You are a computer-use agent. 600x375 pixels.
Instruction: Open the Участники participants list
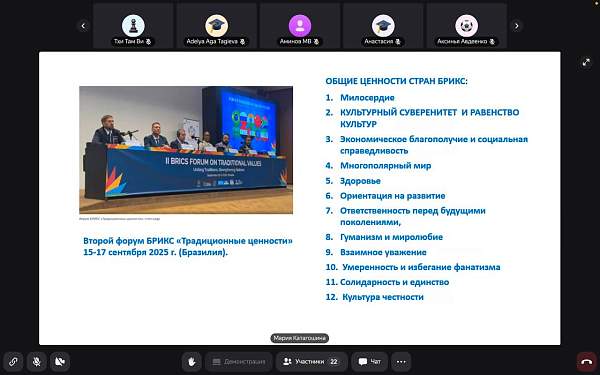[311, 362]
